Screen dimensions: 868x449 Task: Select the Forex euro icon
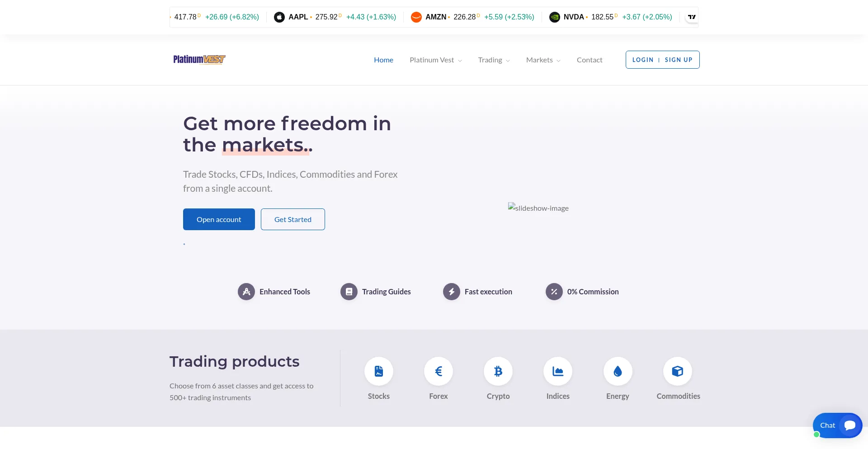438,371
